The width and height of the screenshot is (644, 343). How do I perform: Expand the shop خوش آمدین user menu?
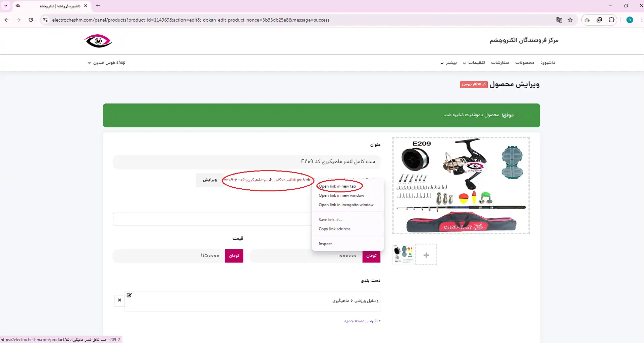106,63
